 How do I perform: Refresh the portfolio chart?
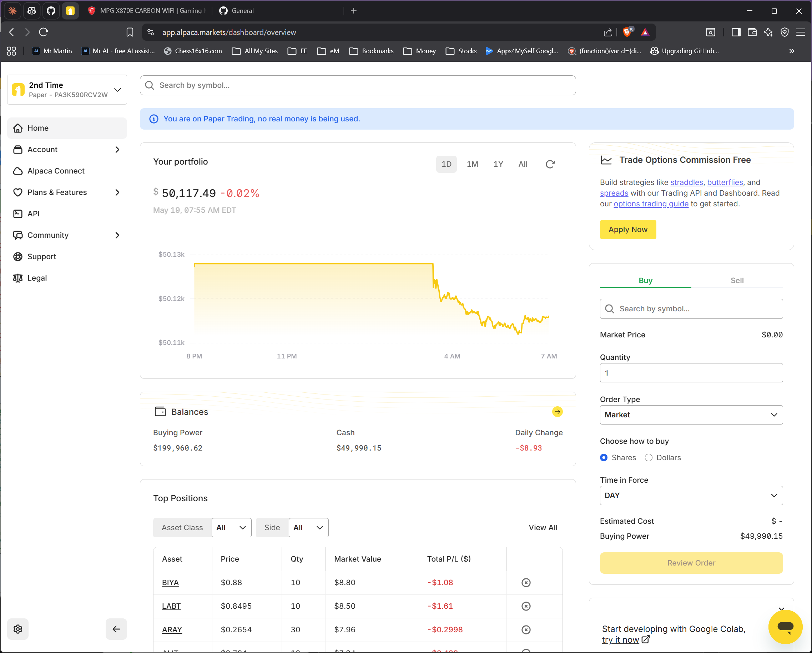(x=550, y=164)
